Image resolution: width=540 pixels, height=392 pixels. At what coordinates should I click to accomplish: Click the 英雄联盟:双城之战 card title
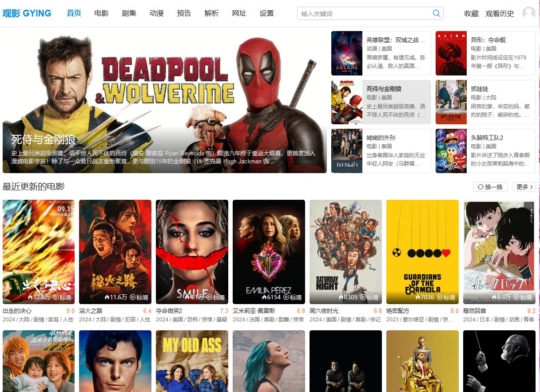[x=397, y=40]
